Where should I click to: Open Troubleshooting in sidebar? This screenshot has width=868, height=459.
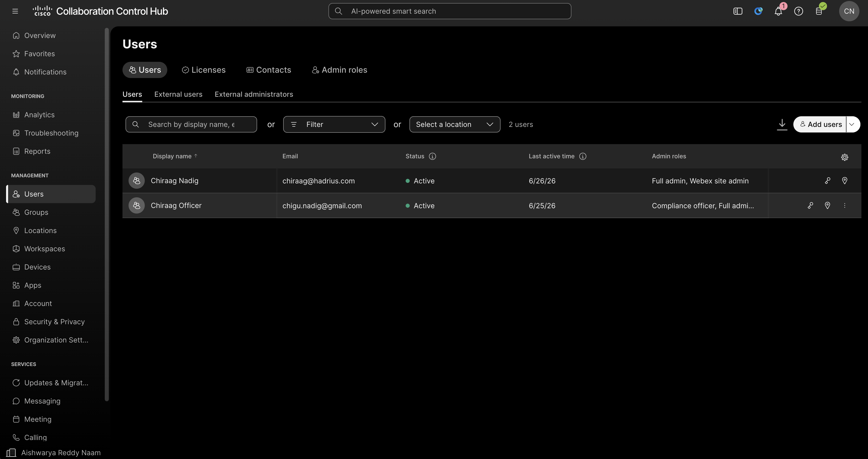(x=51, y=133)
